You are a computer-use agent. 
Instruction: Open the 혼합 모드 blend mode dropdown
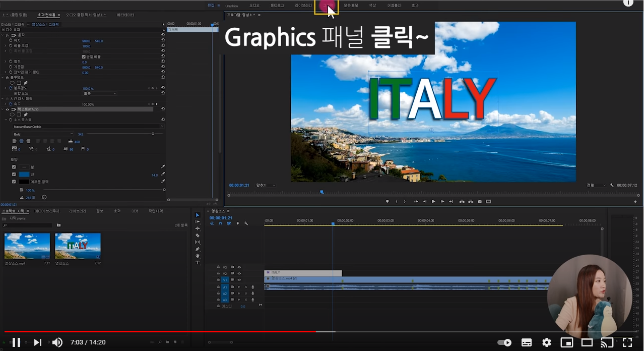(x=99, y=93)
